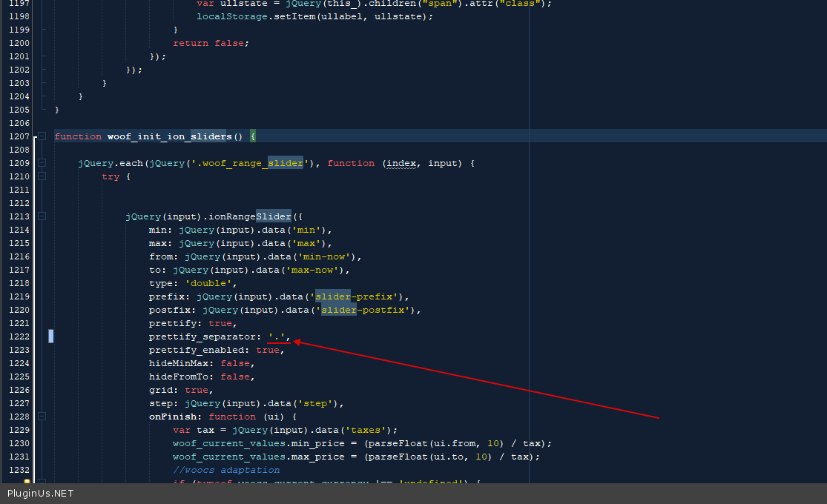Place cursor on woof_init_ion_sliders function name
827x504 pixels.
pos(169,136)
